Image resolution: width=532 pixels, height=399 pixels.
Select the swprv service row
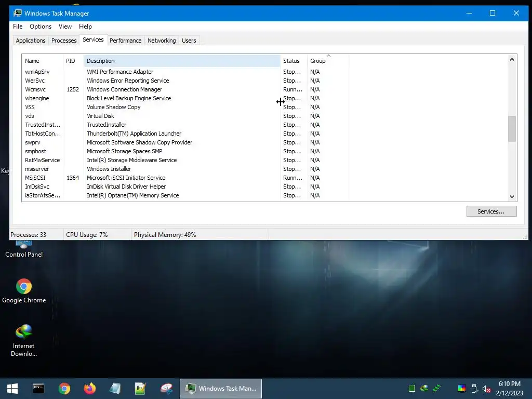pos(185,142)
